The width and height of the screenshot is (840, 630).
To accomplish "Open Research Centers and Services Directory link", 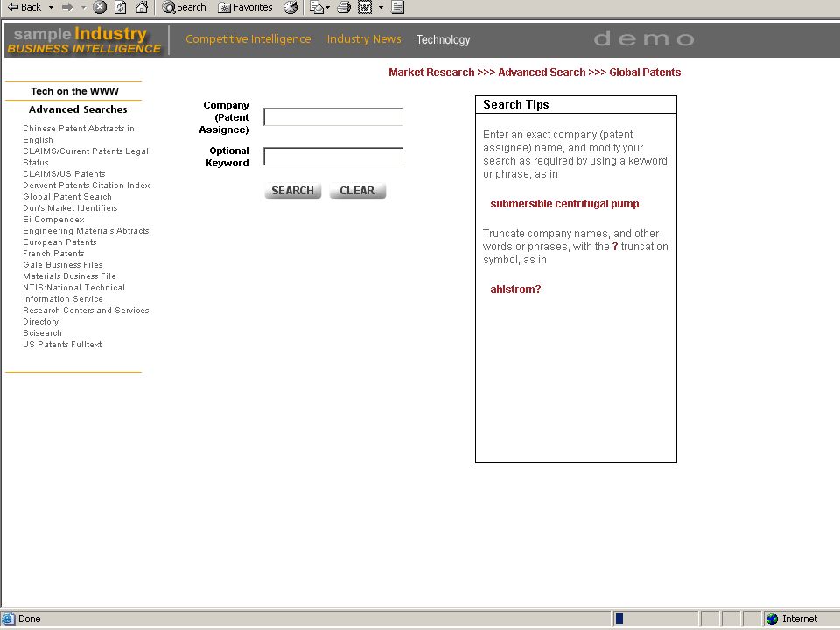I will [x=86, y=316].
